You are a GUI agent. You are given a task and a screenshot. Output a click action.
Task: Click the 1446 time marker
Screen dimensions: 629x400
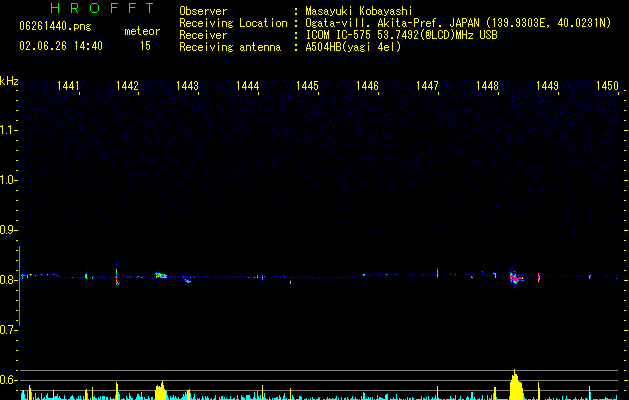(367, 86)
